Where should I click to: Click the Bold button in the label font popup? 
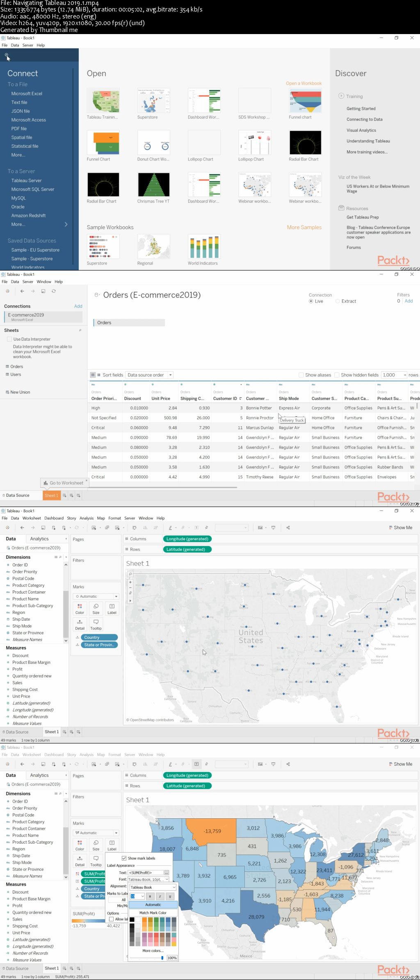tap(150, 896)
